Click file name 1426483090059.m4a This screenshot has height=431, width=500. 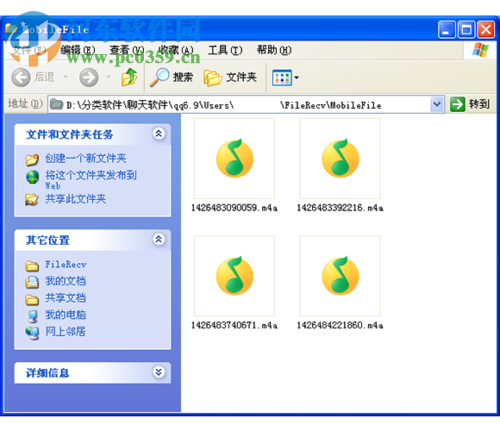[x=234, y=208]
